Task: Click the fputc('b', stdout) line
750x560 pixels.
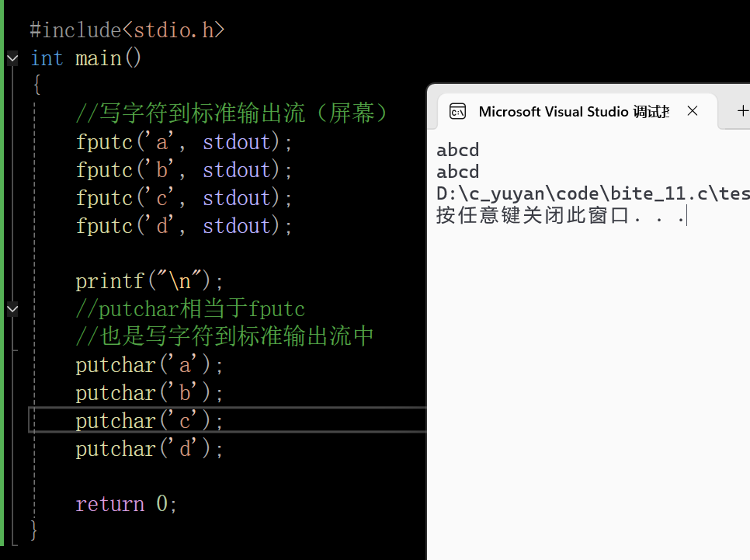Action: pos(184,170)
